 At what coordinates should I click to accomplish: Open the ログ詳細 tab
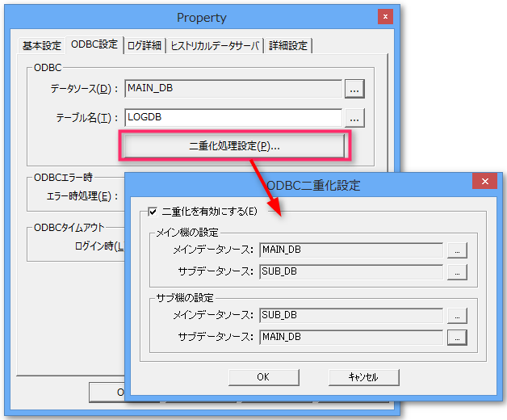pos(144,46)
